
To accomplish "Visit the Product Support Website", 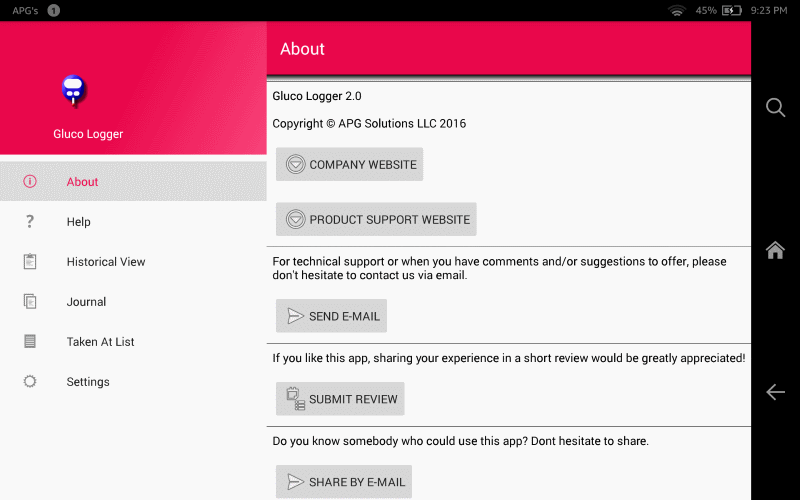I will click(x=376, y=220).
